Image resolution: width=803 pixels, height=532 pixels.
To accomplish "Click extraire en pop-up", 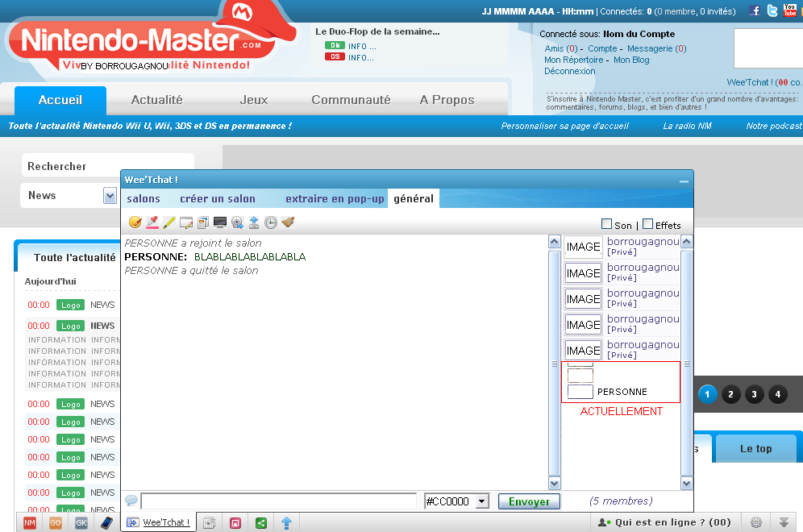I will (335, 198).
